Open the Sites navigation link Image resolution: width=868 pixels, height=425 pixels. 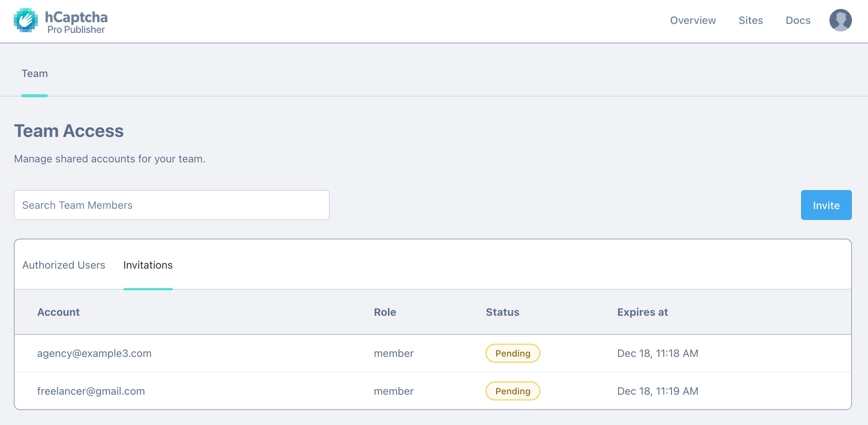[751, 21]
